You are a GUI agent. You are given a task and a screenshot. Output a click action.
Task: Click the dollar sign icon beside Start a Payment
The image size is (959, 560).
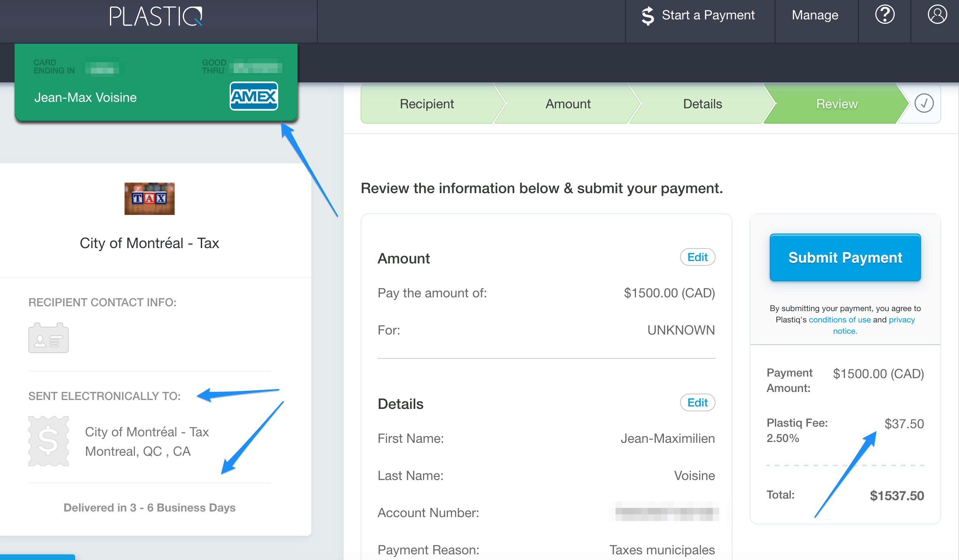[x=647, y=16]
